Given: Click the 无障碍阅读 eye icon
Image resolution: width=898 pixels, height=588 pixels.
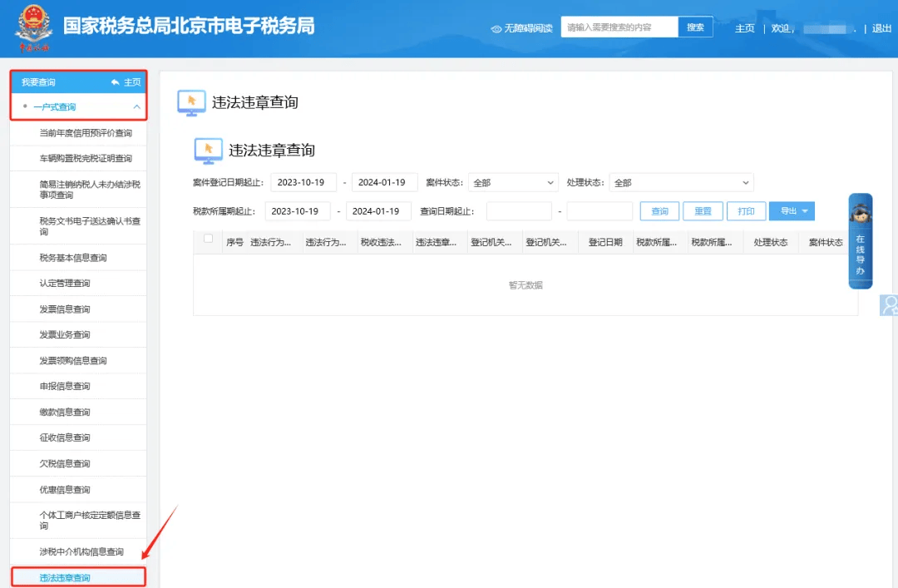Looking at the screenshot, I should pyautogui.click(x=496, y=28).
